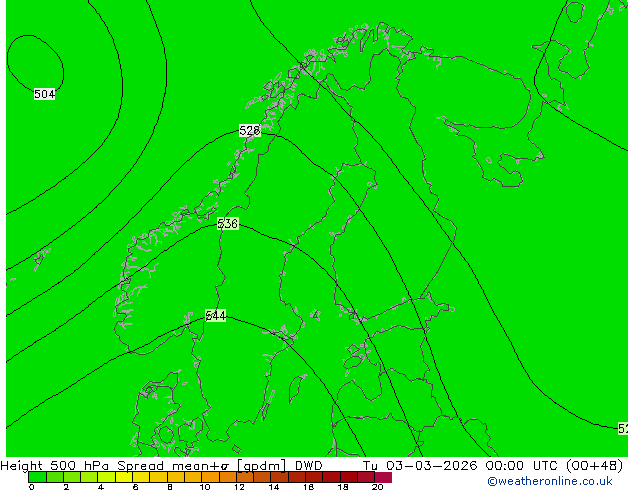Image resolution: width=634 pixels, height=490 pixels.
Task: Click the legend scale number 14
Action: pyautogui.click(x=274, y=487)
